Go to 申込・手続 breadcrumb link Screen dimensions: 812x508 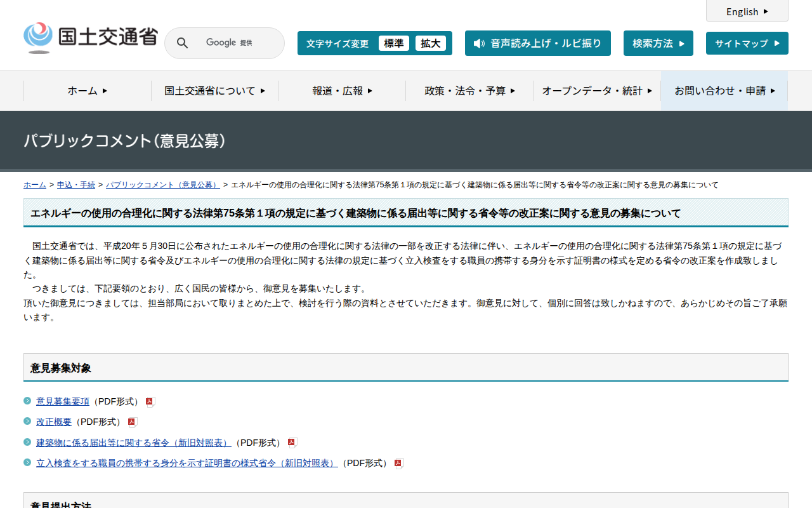tap(76, 185)
